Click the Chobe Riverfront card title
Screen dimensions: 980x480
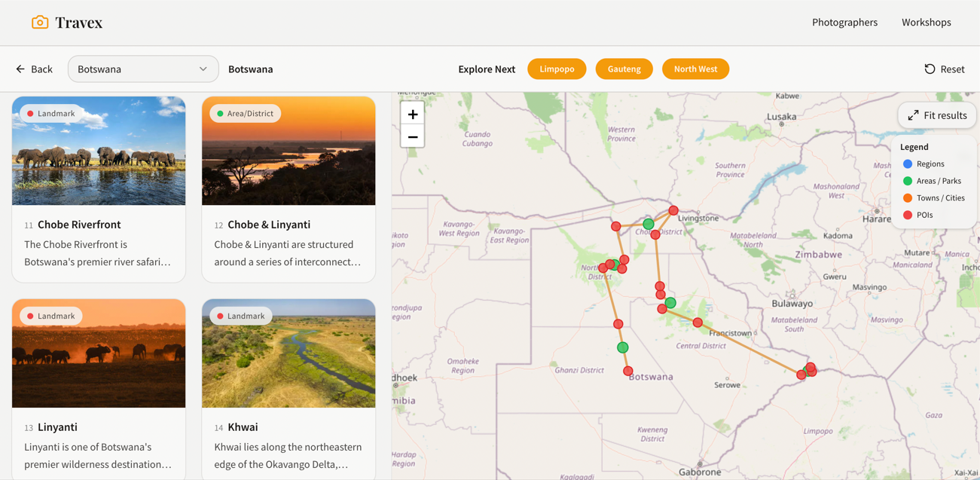pos(79,225)
